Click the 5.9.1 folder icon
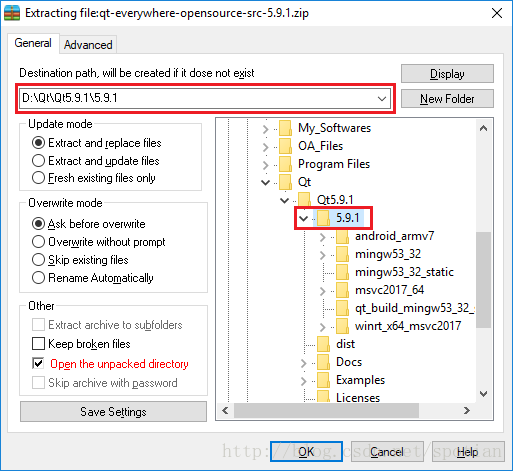 coord(323,218)
